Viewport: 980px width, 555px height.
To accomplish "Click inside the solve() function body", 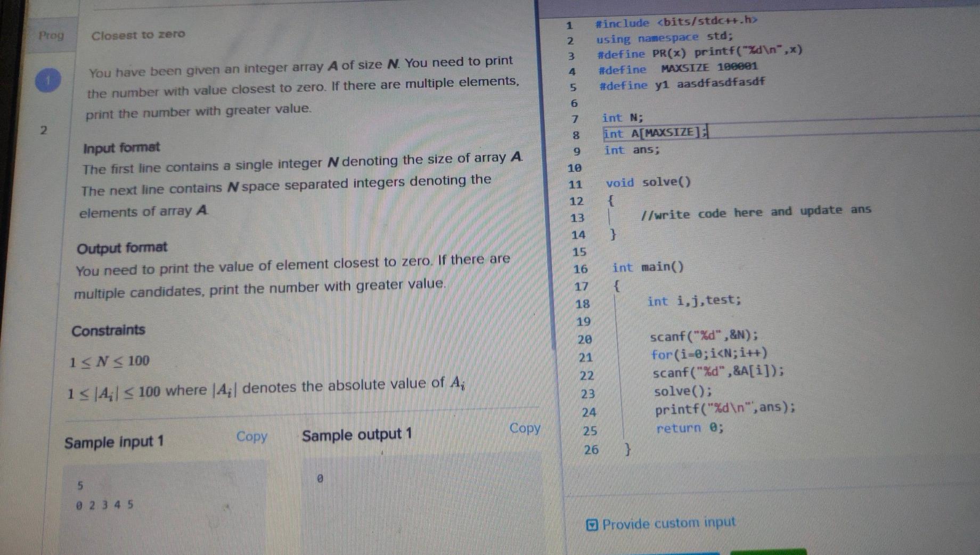I will click(x=746, y=213).
